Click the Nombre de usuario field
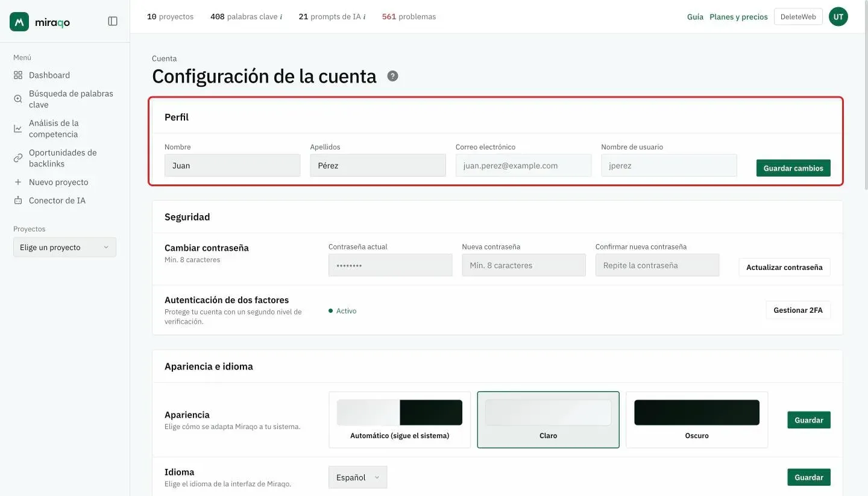The image size is (868, 496). tap(669, 165)
